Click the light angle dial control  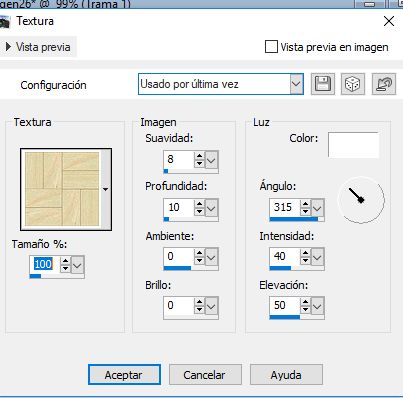[x=361, y=200]
